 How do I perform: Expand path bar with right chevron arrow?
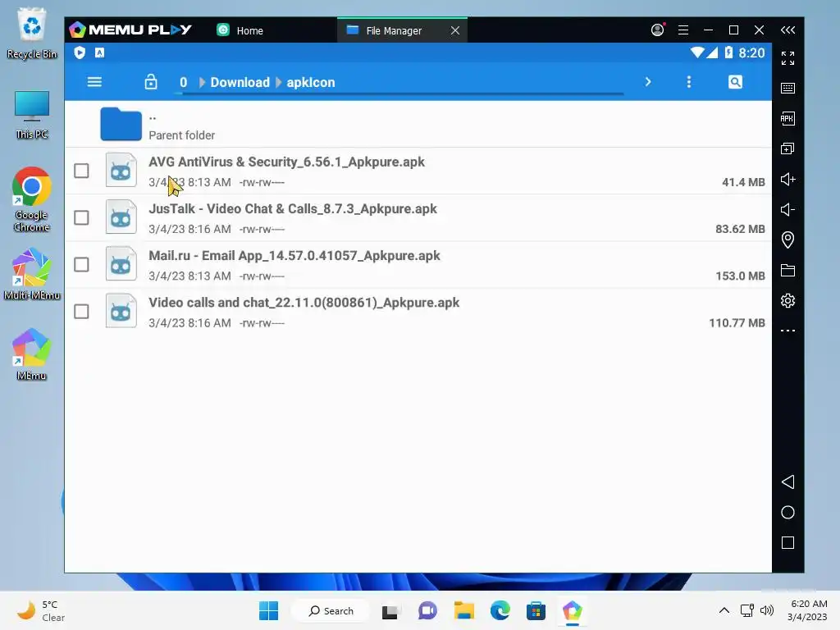(x=648, y=82)
